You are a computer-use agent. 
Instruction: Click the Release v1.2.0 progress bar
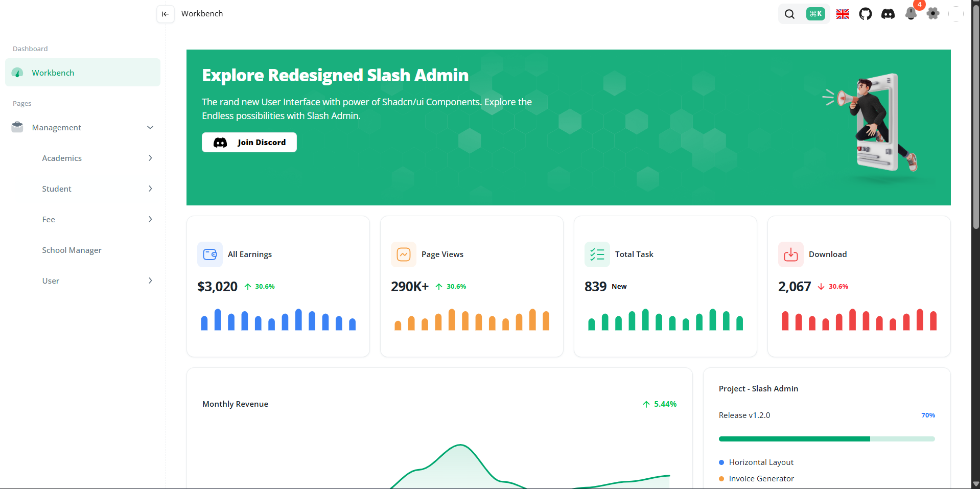click(x=826, y=439)
